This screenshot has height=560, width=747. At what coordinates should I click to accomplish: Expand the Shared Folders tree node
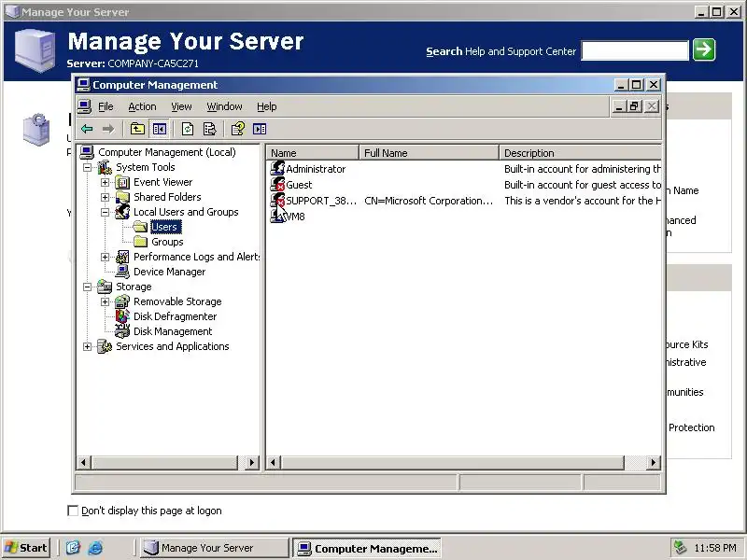(105, 197)
